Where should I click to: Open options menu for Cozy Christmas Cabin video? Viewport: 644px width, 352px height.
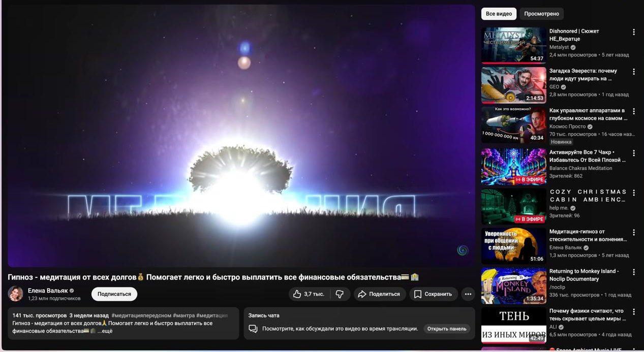634,193
